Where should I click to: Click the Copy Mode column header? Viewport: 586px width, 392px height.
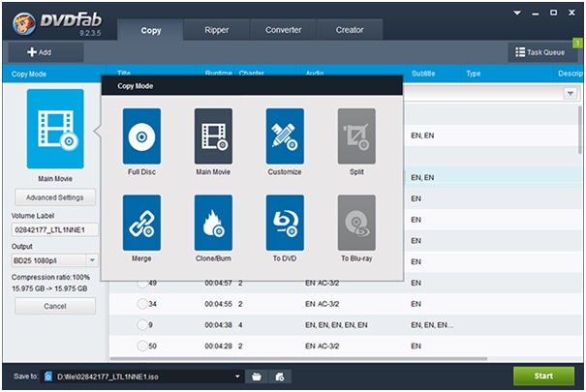click(x=29, y=74)
